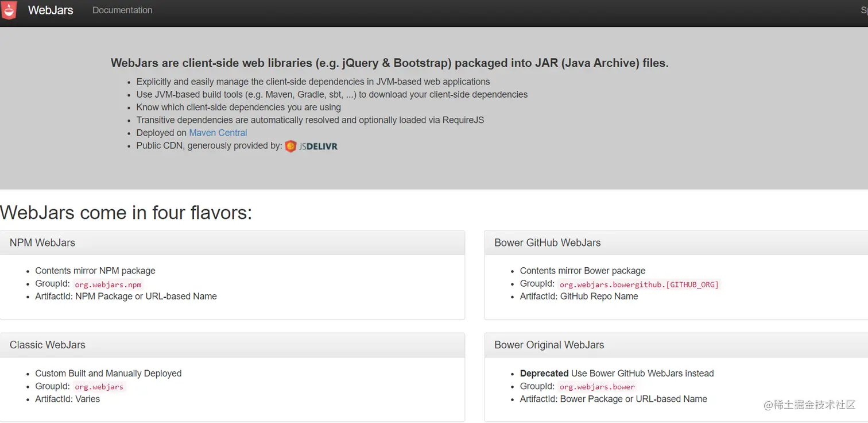Screen dimensions: 868x423
Task: Click the Bower Original WebJars panel heading
Action: (549, 345)
